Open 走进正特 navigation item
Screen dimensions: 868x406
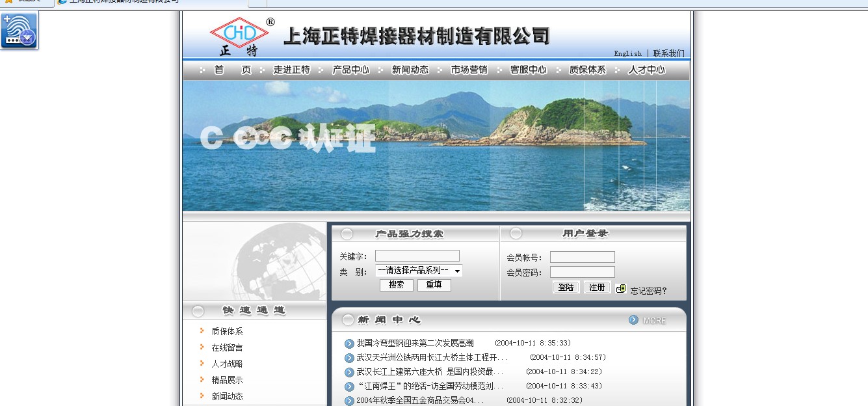click(x=291, y=70)
